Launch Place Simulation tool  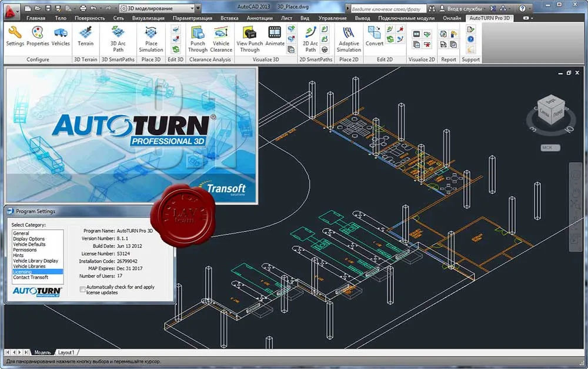[151, 39]
